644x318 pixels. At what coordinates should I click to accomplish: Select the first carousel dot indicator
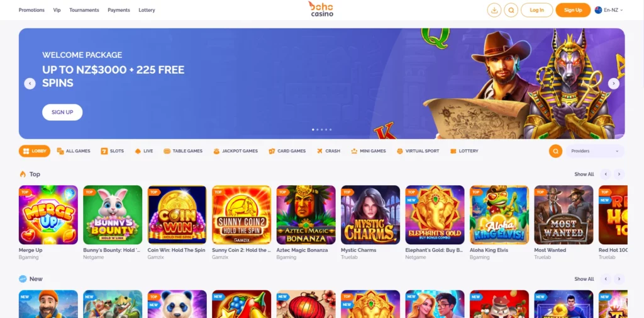tap(313, 130)
